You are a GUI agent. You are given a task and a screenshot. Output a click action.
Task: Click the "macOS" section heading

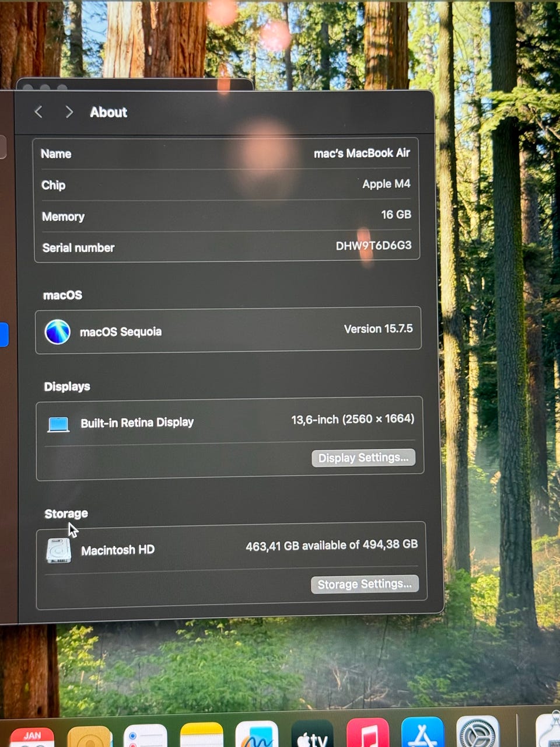(62, 295)
